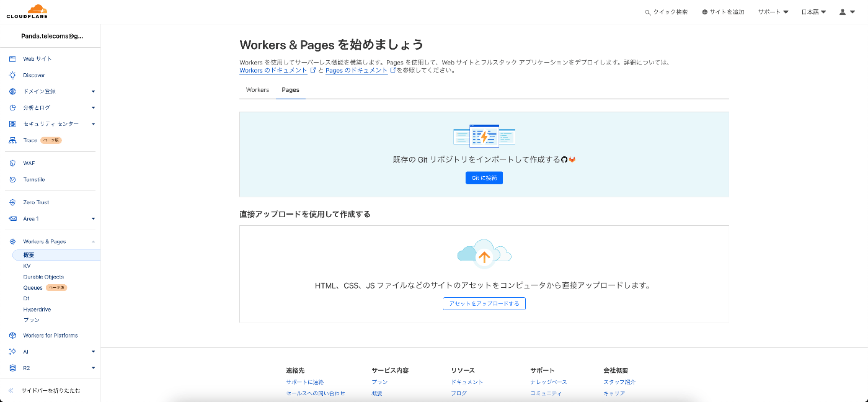This screenshot has height=402, width=868.
Task: Click the ドキュメント footer link
Action: click(x=467, y=382)
